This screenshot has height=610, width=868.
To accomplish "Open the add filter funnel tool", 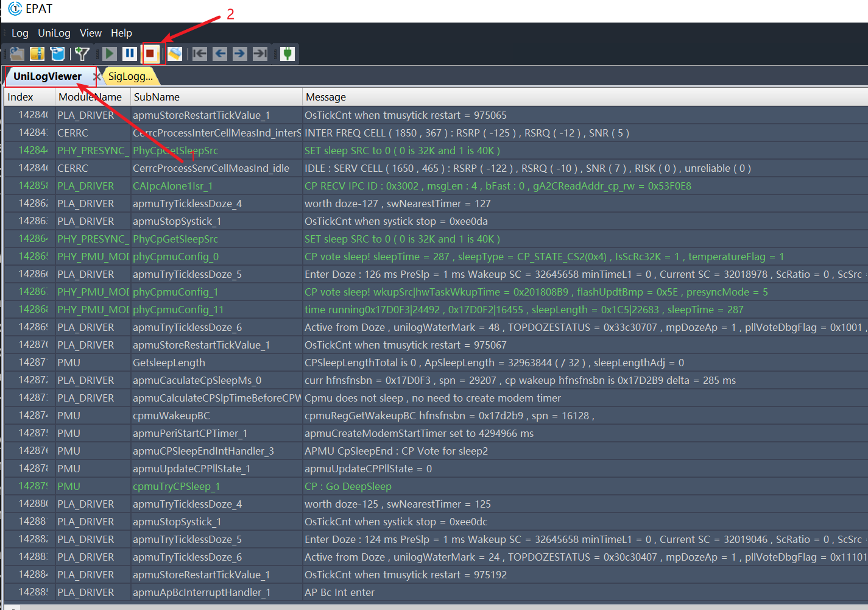I will click(82, 54).
